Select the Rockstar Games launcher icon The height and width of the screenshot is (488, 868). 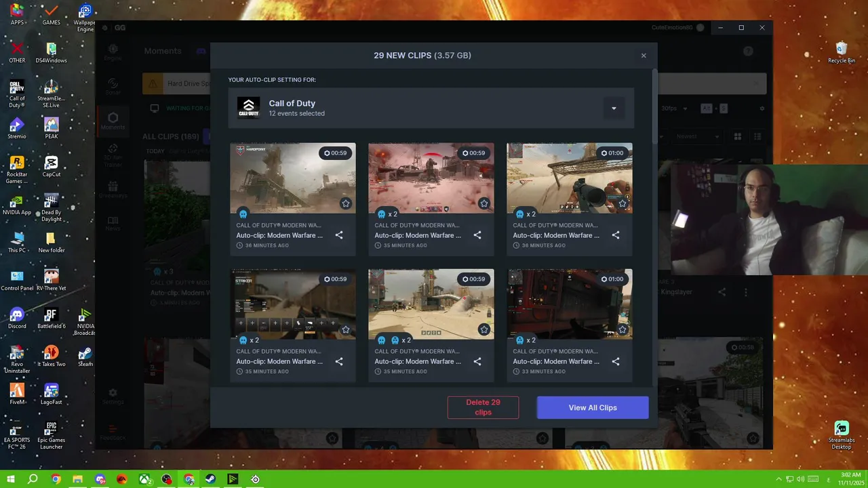17,169
